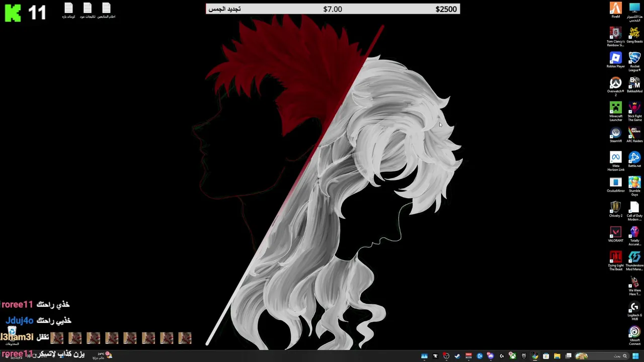Screen dimensions: 644x362
Task: Click the weather widget on the taskbar
Action: 102,355
